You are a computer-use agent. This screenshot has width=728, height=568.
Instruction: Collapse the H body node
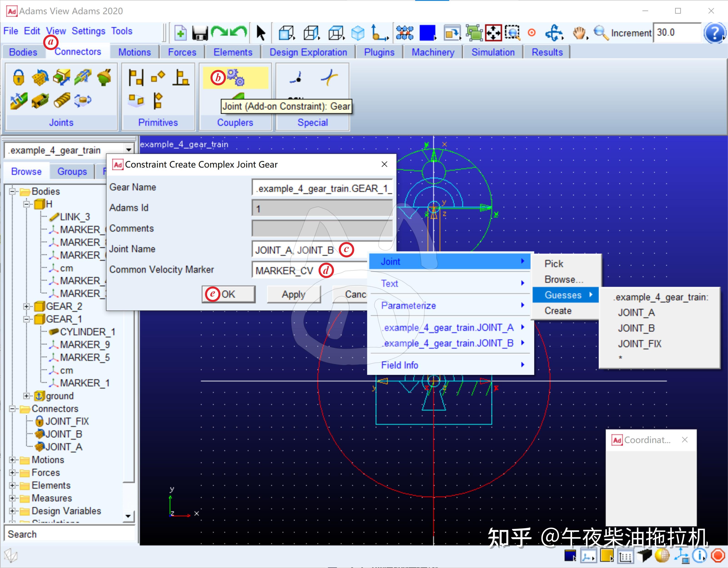pos(27,204)
